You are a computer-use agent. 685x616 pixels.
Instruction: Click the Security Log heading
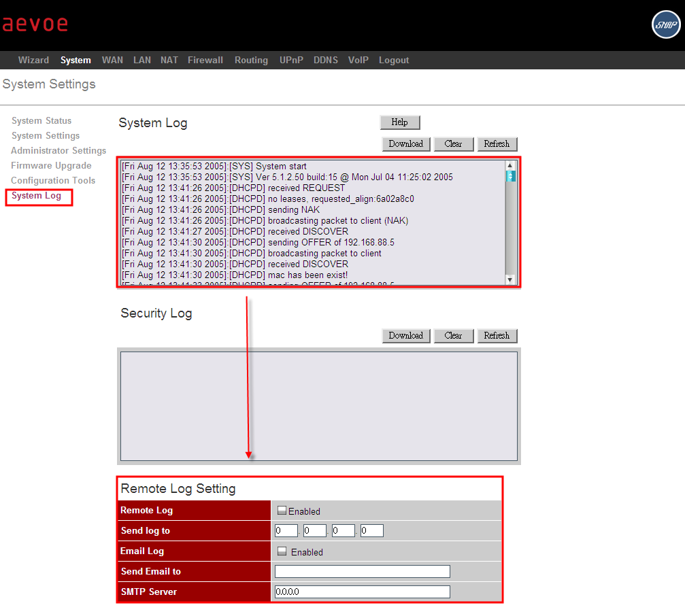[x=156, y=313]
